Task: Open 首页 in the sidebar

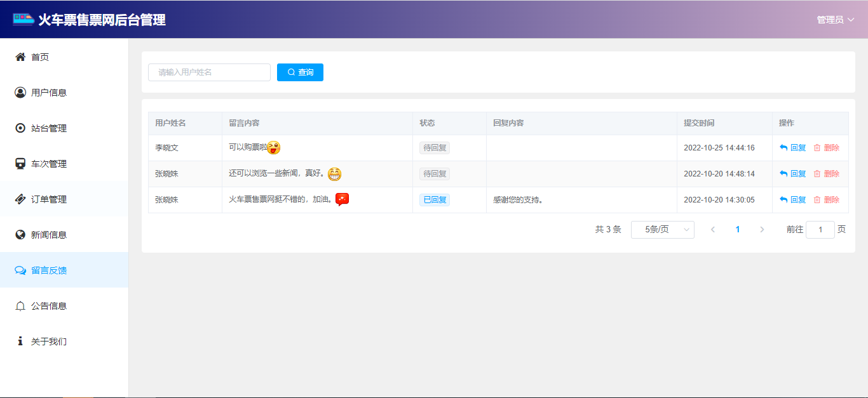Action: pyautogui.click(x=64, y=57)
